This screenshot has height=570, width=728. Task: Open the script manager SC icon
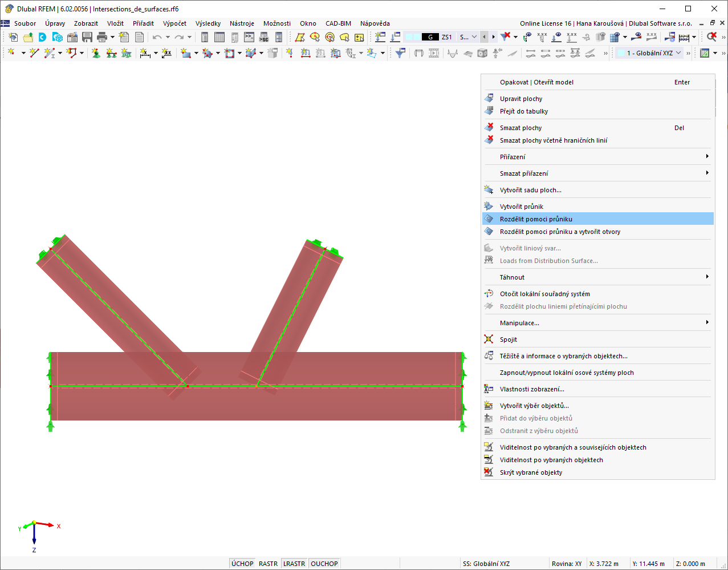(x=264, y=37)
